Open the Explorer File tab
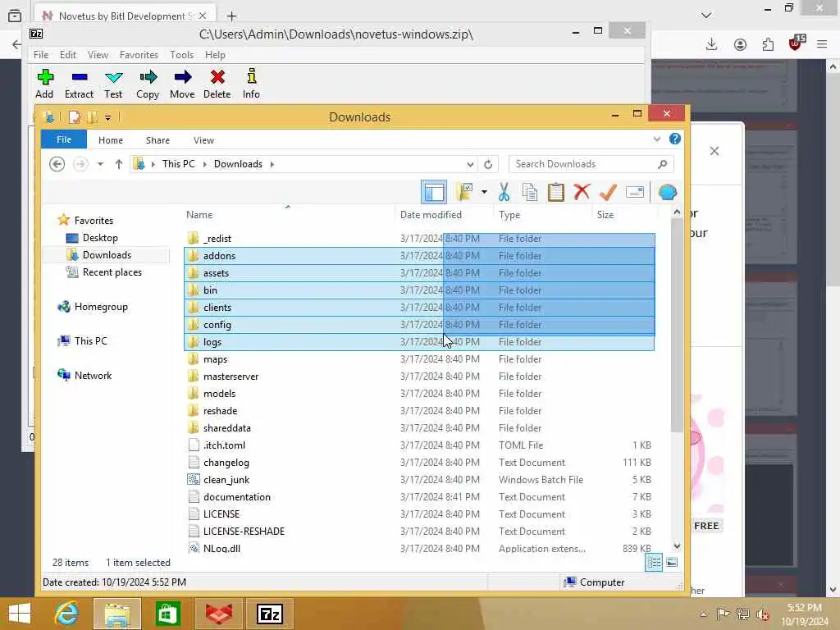 tap(64, 139)
